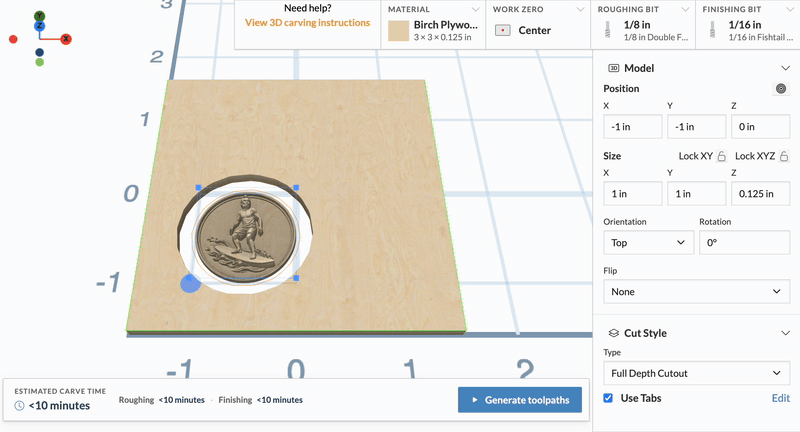The height and width of the screenshot is (432, 800).
Task: Open the Type dropdown Full Depth Cutout
Action: (696, 373)
